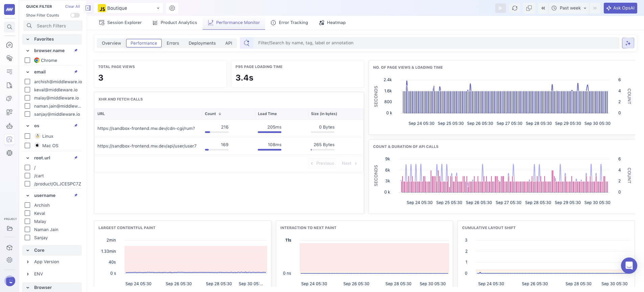Open the robot icon in left sidebar
Screen dimensions: 644x292
[9, 126]
